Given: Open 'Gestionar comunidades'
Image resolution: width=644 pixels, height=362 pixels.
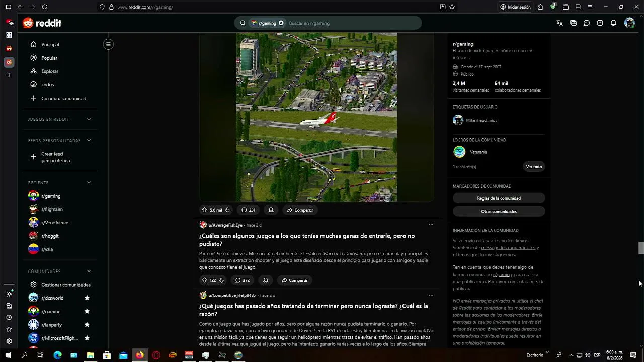Looking at the screenshot, I should (x=60, y=285).
